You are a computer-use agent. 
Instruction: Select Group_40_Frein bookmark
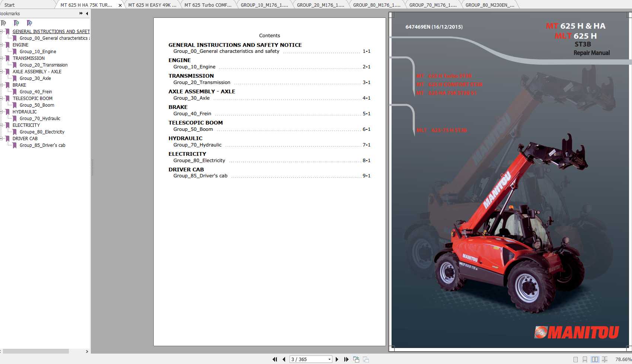coord(36,92)
